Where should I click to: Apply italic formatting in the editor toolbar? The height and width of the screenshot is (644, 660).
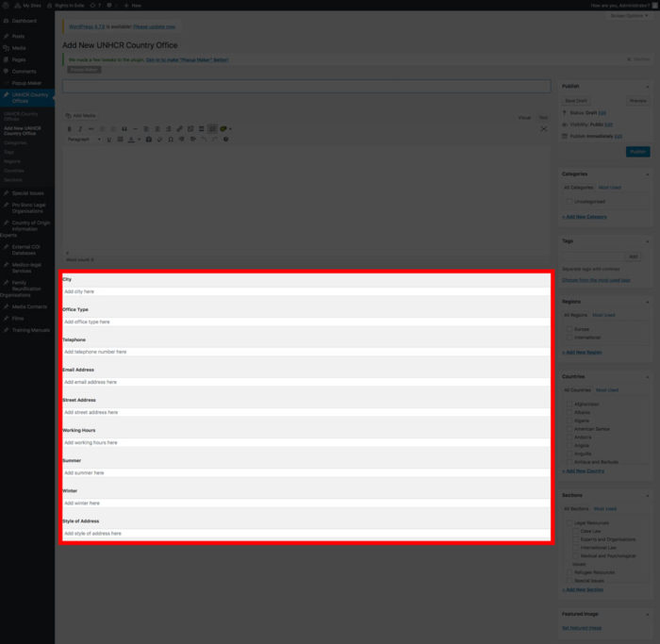coord(80,129)
